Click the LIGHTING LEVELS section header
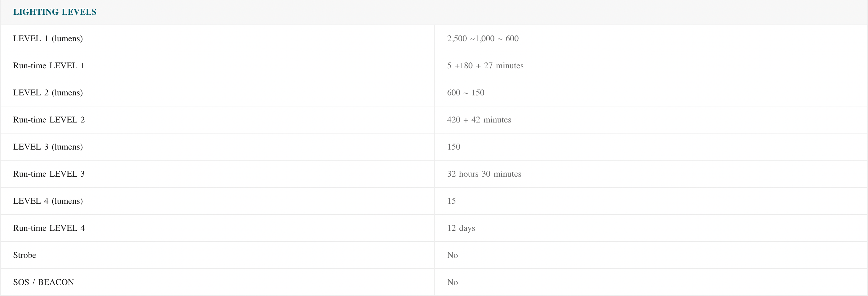868x296 pixels. click(55, 12)
